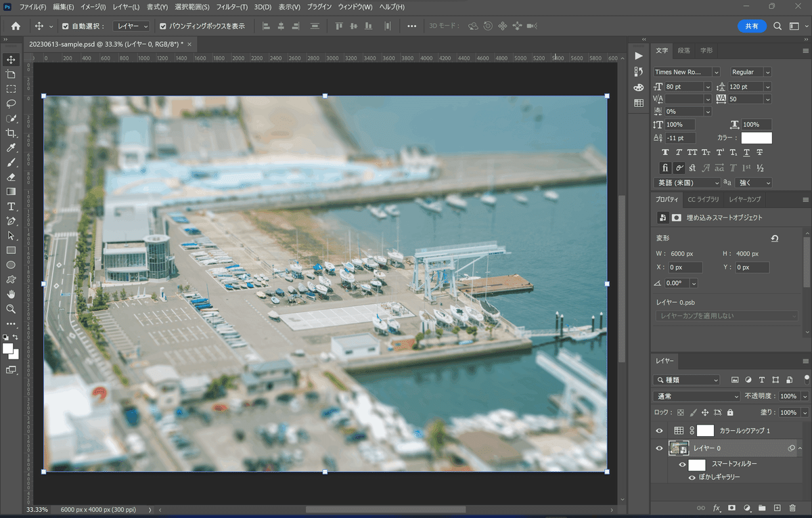Viewport: 812px width, 518px height.
Task: Hide the レイヤー 0 layer eye
Action: (x=660, y=448)
